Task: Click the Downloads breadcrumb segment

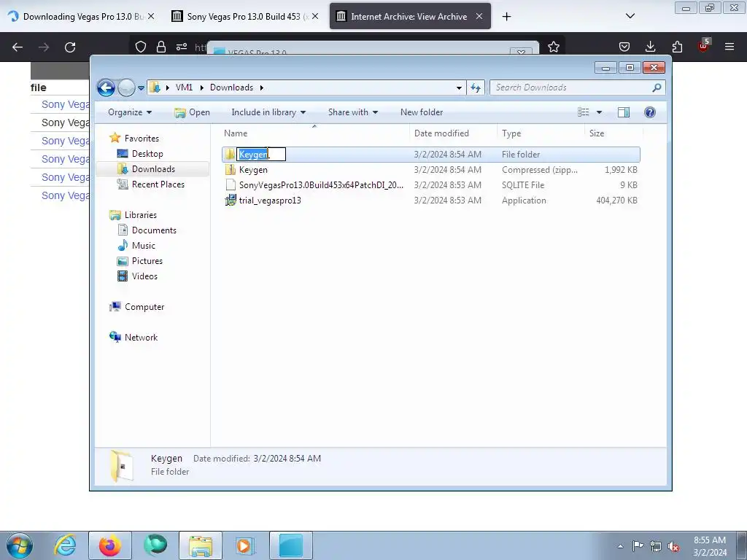Action: [x=231, y=87]
